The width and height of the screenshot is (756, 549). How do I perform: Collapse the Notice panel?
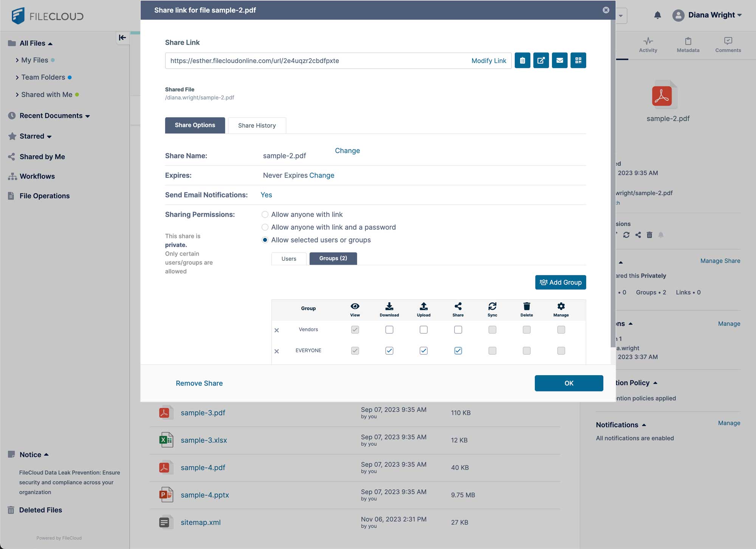(x=46, y=455)
